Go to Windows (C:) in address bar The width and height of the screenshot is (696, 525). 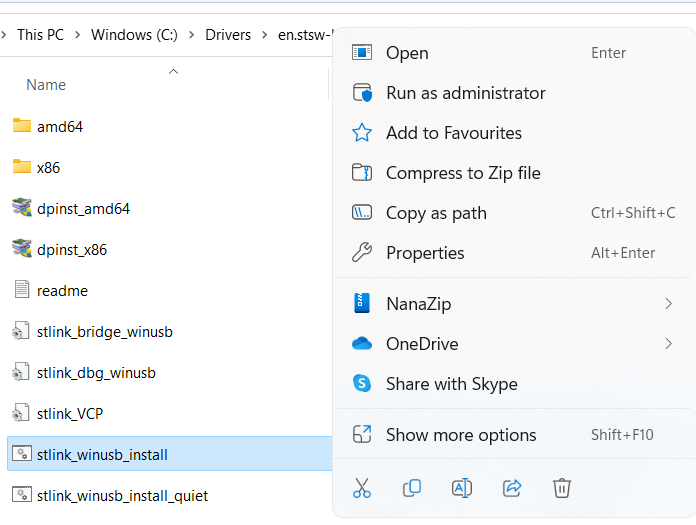[x=134, y=35]
